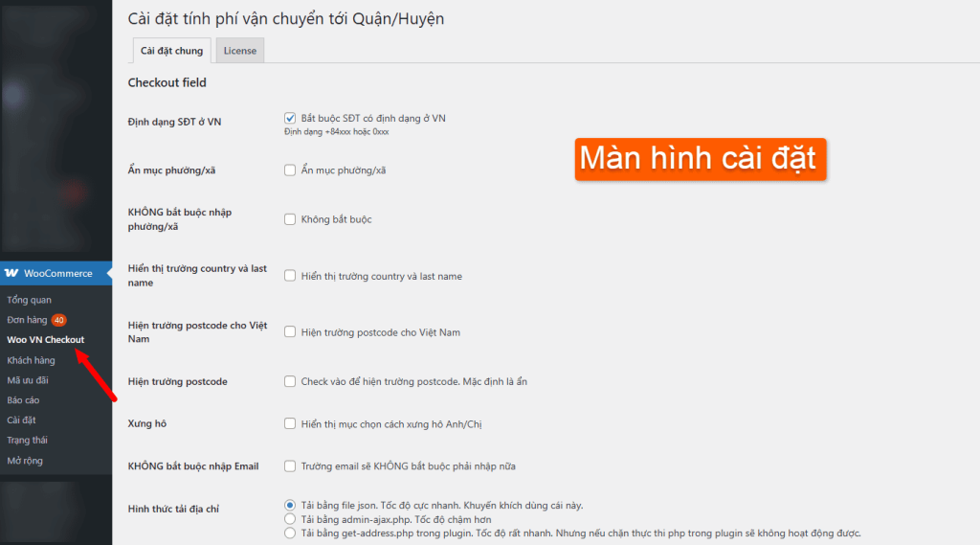
Task: Open Báo cáo reports page
Action: pos(23,400)
